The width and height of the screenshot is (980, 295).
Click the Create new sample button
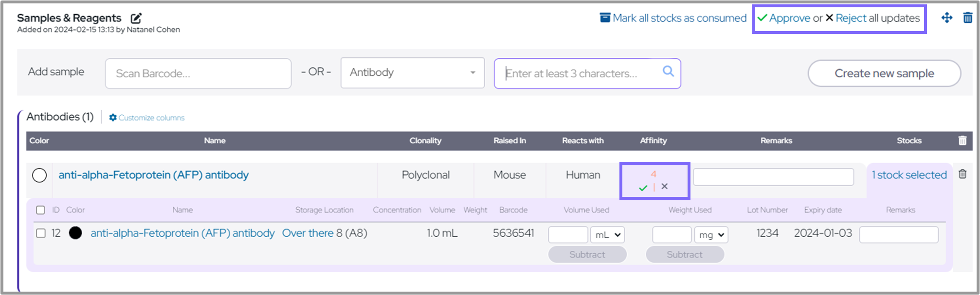pos(884,73)
